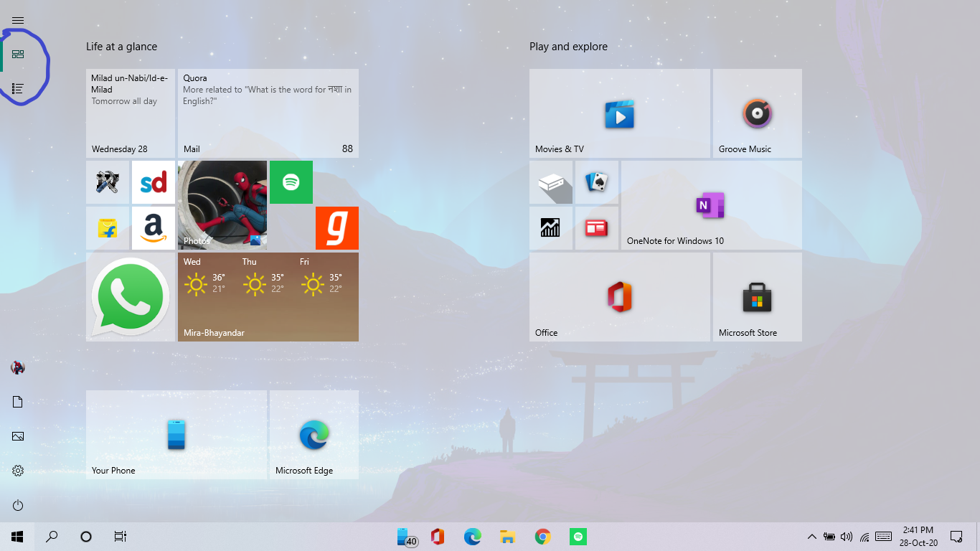
Task: Open the Groove Music tile
Action: coord(758,113)
